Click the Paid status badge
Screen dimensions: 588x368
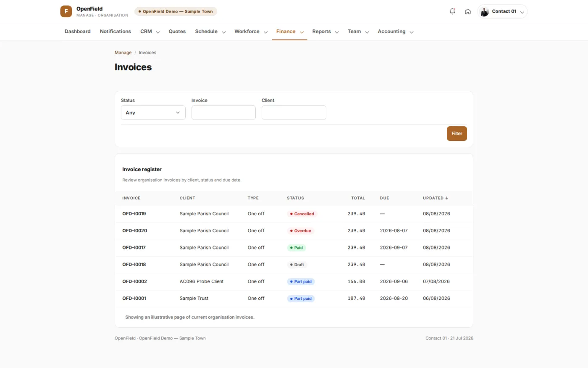pos(297,248)
